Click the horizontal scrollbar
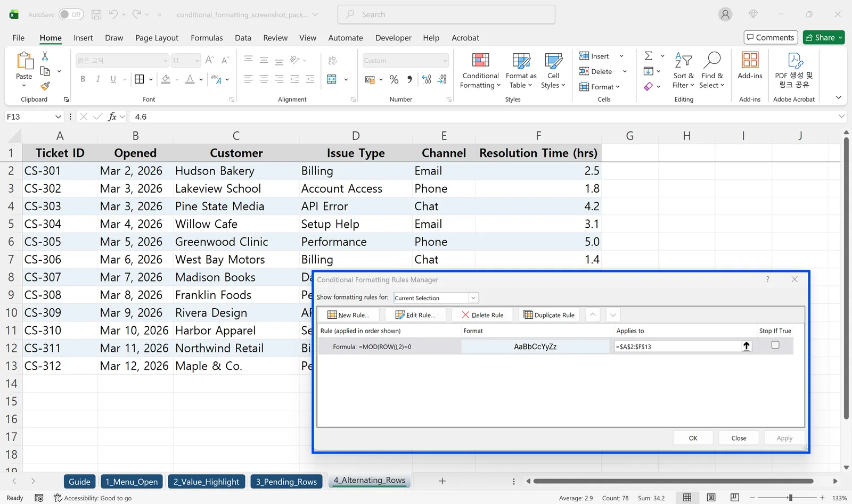 (673, 481)
